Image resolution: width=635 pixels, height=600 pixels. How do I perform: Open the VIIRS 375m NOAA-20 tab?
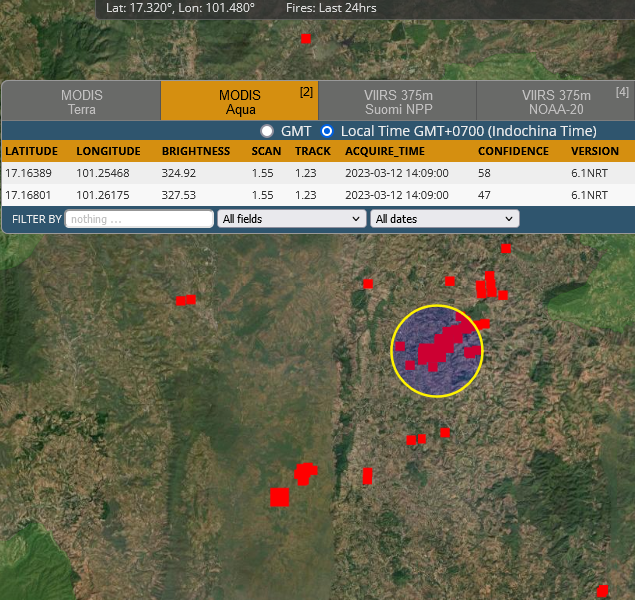[x=556, y=102]
